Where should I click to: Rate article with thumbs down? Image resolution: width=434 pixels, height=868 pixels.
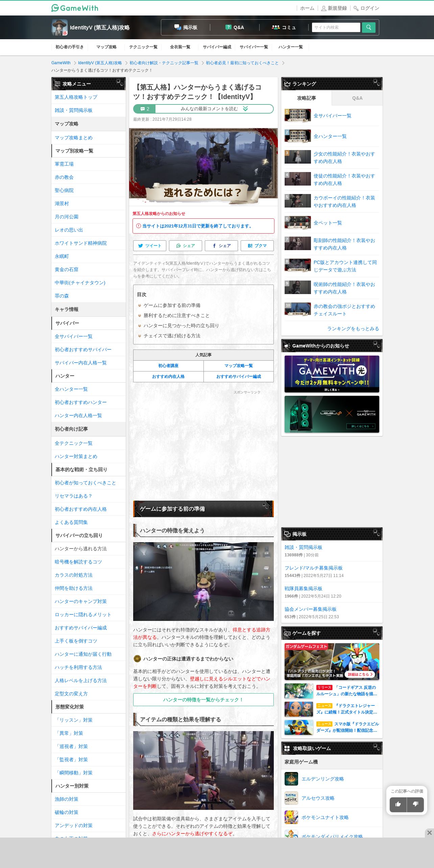click(x=415, y=804)
